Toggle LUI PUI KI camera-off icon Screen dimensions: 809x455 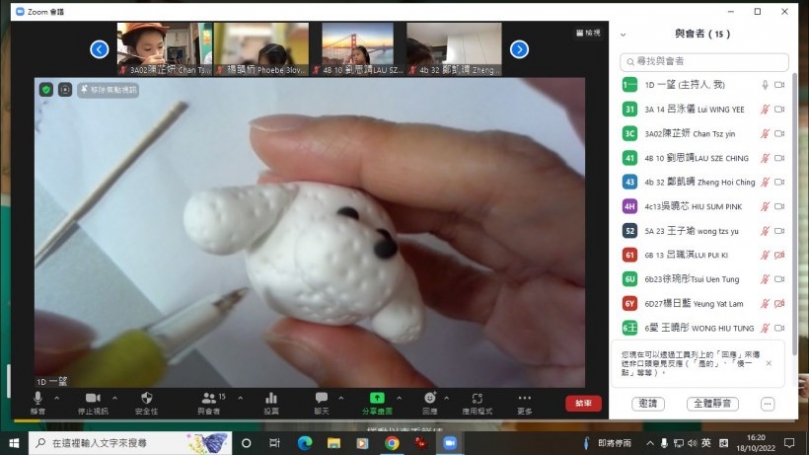click(x=779, y=255)
